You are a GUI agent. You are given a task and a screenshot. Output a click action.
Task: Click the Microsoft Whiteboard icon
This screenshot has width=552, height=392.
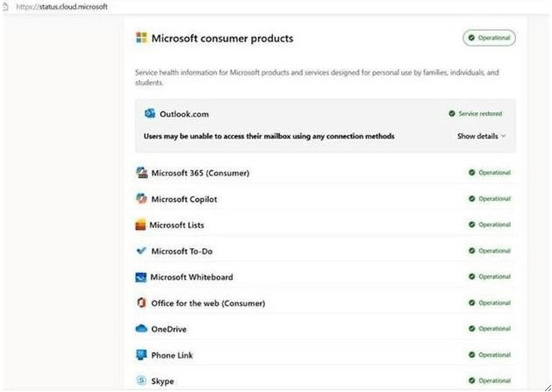pos(140,277)
